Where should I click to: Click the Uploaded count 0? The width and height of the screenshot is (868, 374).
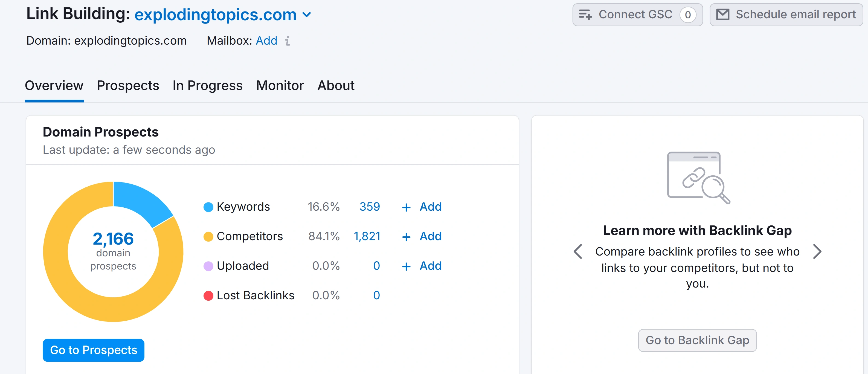point(376,266)
